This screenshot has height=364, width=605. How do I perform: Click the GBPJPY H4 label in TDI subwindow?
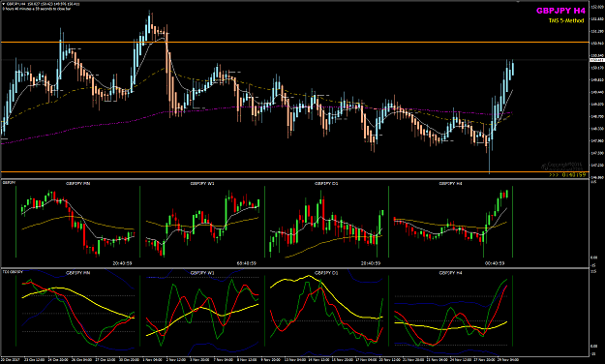point(451,273)
